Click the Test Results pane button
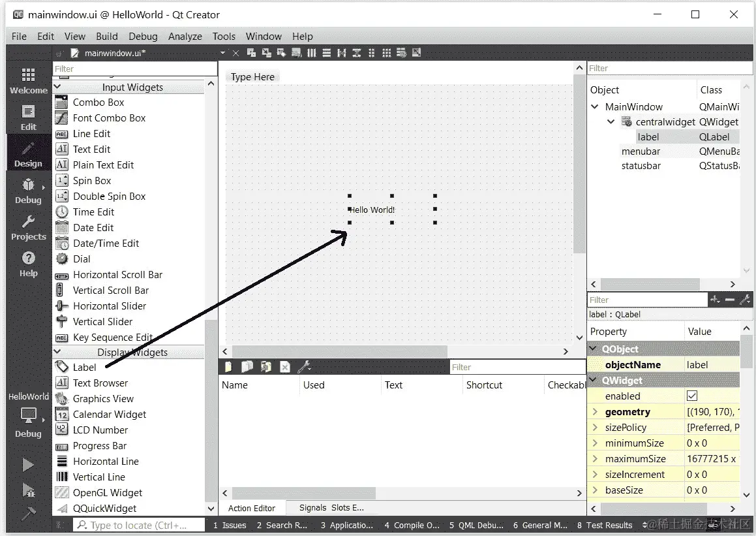The height and width of the screenshot is (536, 756). click(604, 526)
